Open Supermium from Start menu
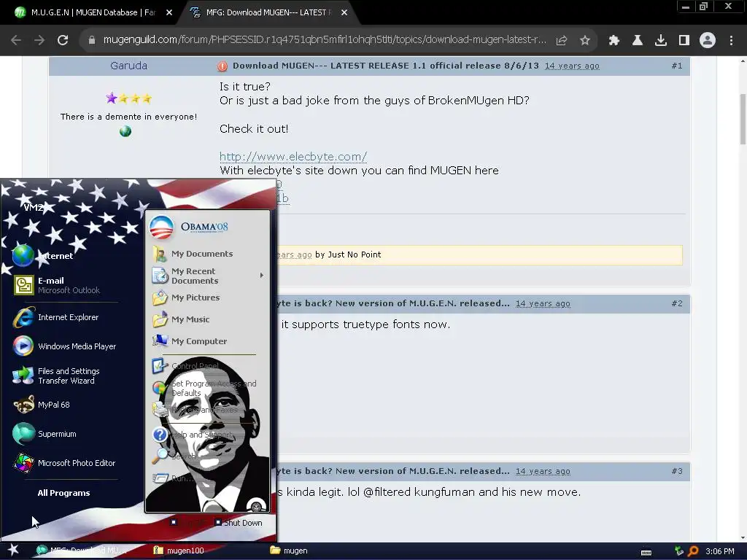The height and width of the screenshot is (560, 747). click(x=44, y=434)
